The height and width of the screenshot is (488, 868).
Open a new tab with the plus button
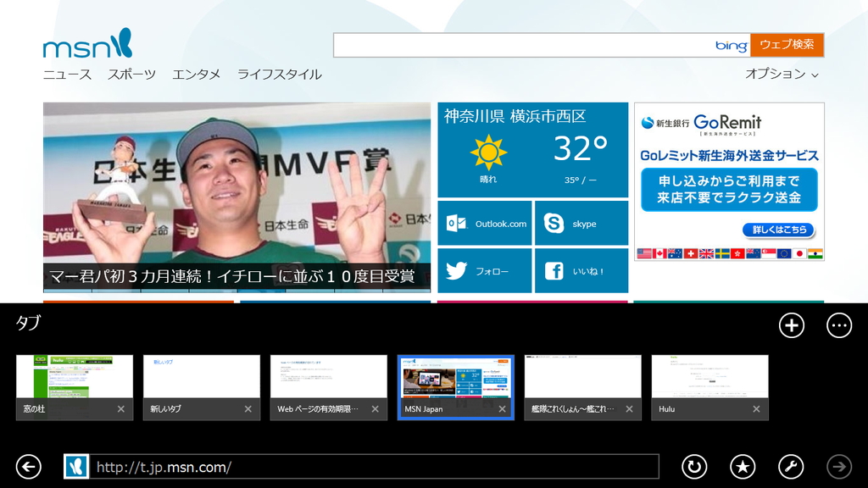(790, 324)
